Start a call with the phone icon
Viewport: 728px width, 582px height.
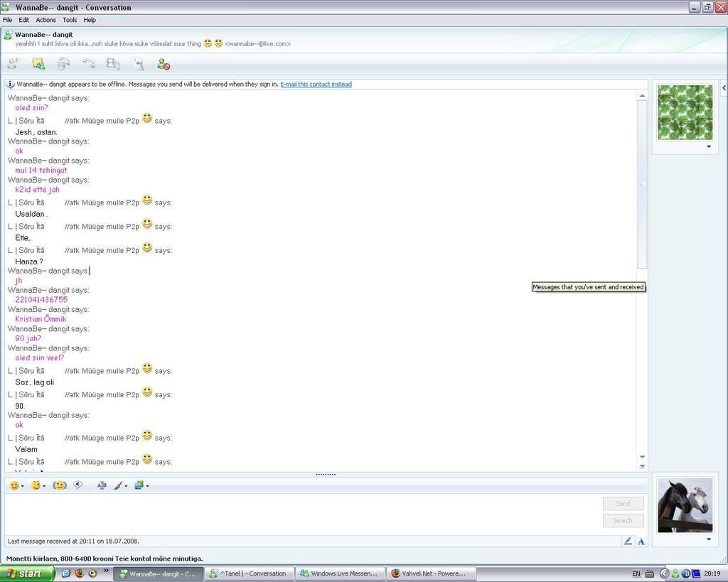point(89,64)
